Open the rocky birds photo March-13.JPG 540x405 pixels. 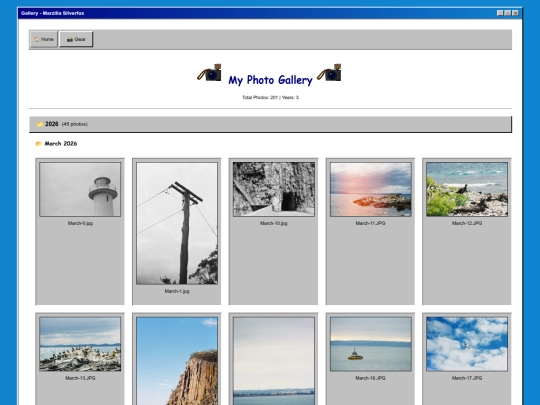coord(80,344)
